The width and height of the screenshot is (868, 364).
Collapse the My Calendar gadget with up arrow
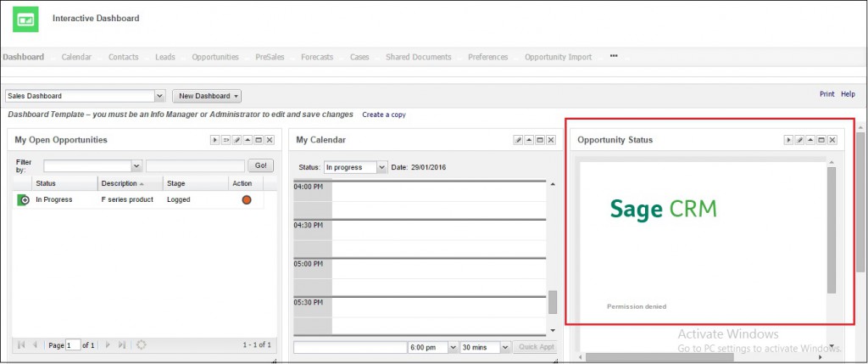529,140
